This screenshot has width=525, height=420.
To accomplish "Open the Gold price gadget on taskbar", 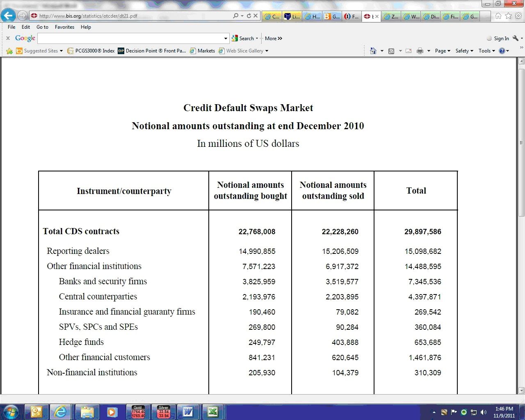I will click(x=138, y=411).
